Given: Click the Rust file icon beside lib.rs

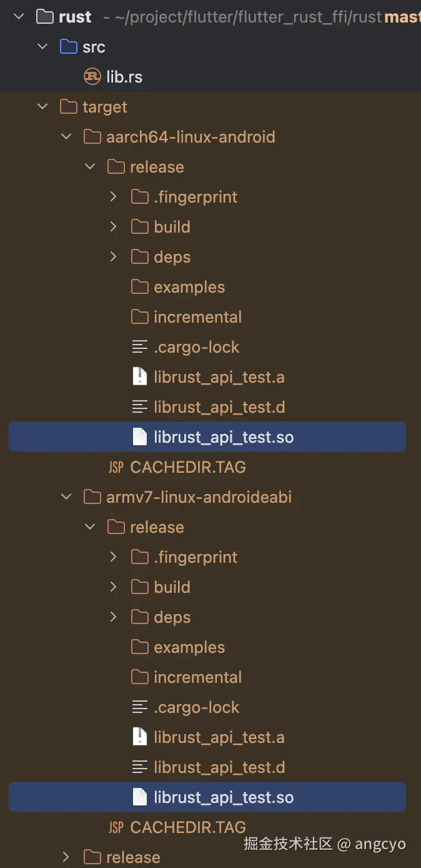Looking at the screenshot, I should click(x=92, y=77).
